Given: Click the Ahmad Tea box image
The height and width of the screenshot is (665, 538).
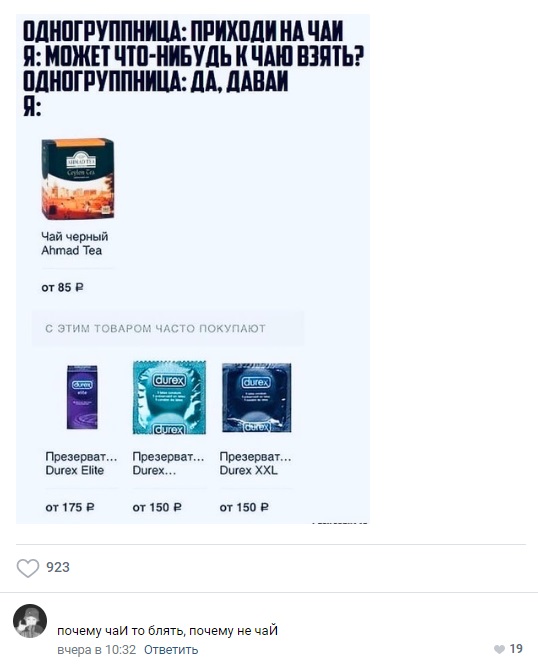Looking at the screenshot, I should tap(78, 179).
